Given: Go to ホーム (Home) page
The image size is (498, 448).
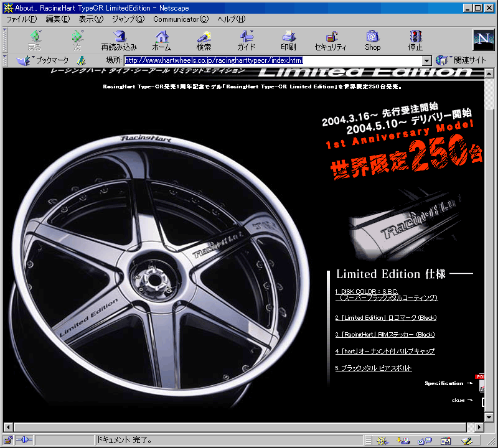Looking at the screenshot, I should tap(162, 40).
